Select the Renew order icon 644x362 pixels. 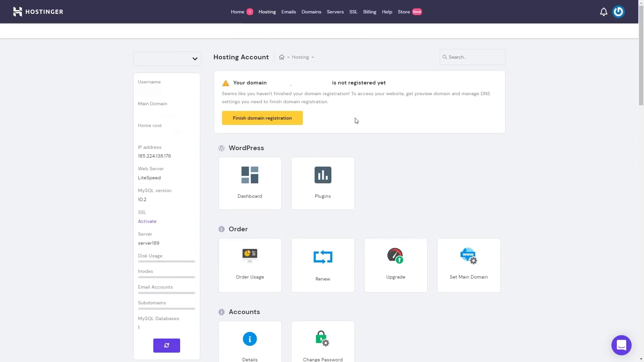(322, 265)
